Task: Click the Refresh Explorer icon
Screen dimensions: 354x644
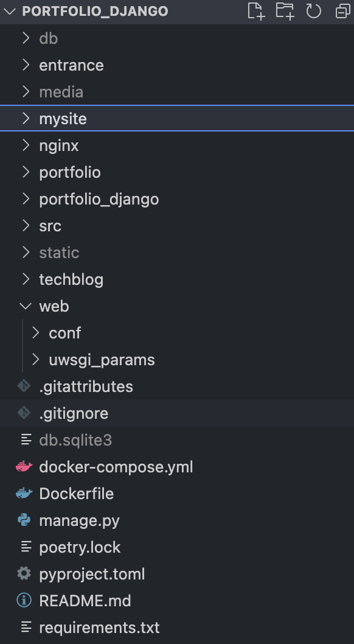Action: (313, 11)
